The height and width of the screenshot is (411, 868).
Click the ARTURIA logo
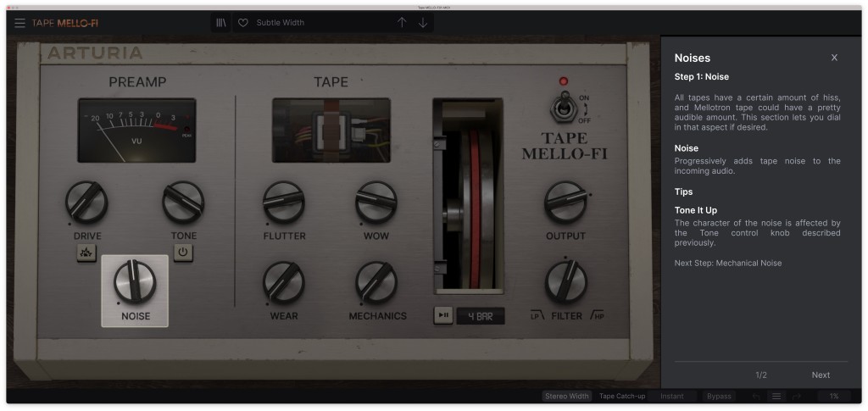coord(95,53)
